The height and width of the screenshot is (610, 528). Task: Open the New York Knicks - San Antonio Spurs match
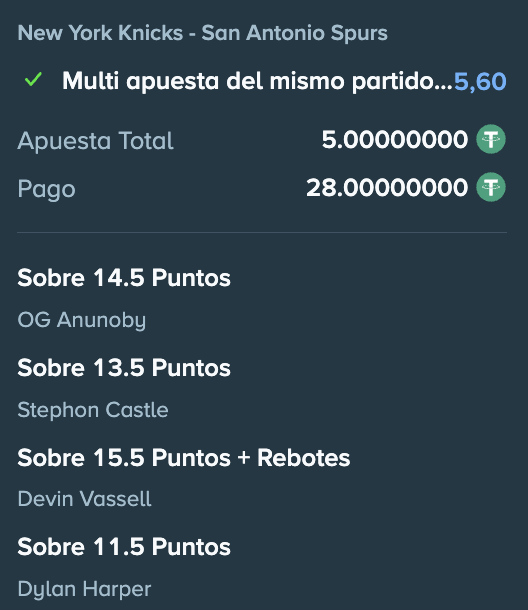point(202,33)
